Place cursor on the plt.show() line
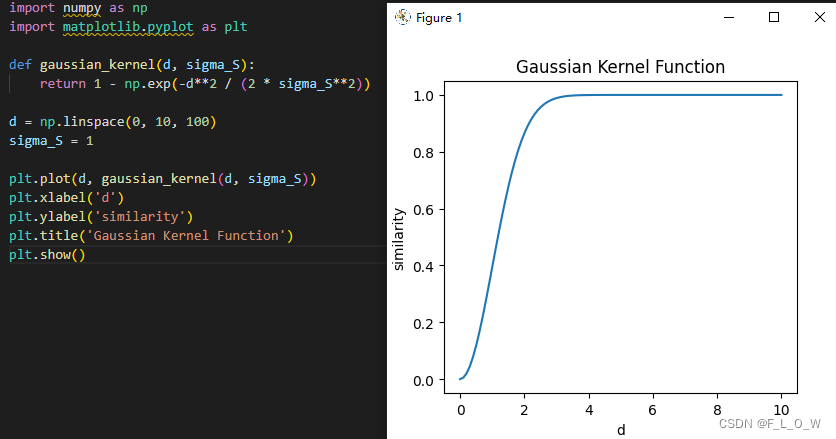The height and width of the screenshot is (439, 836). pos(47,255)
